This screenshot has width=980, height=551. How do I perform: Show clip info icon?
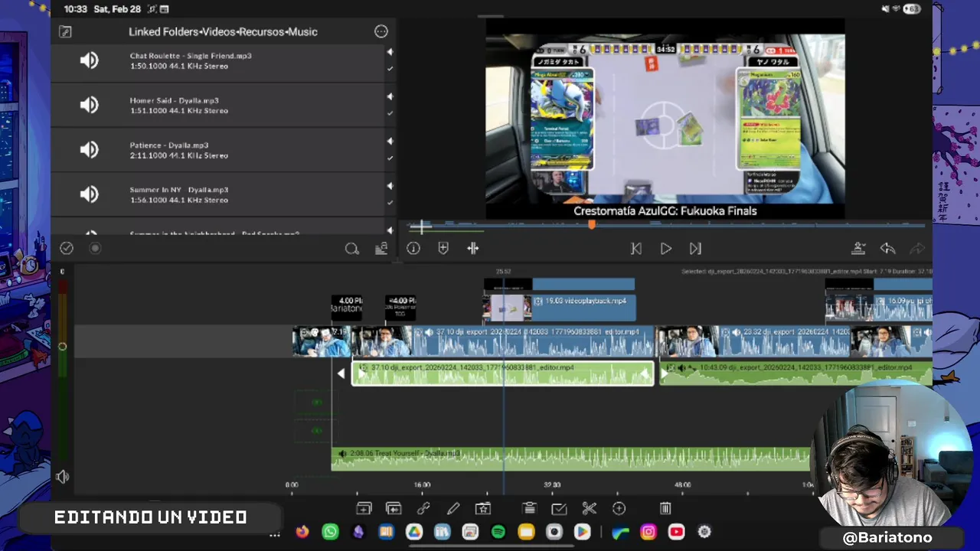pyautogui.click(x=413, y=248)
